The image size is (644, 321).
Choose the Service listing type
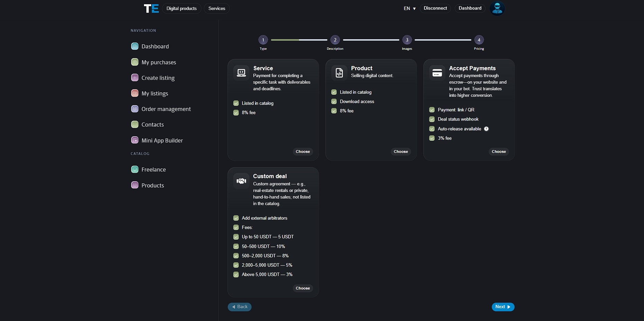point(303,152)
